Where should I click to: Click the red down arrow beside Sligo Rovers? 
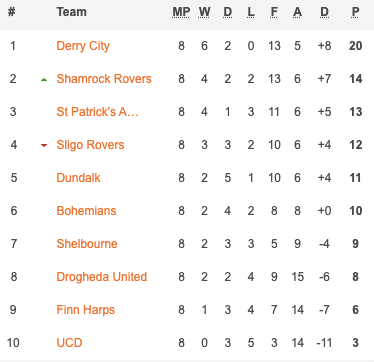44,145
